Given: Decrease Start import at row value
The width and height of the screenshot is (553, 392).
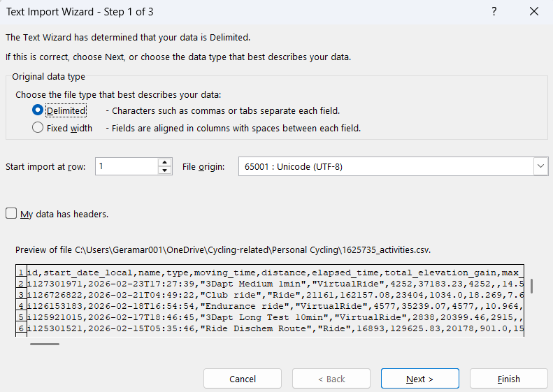Looking at the screenshot, I should 165,170.
